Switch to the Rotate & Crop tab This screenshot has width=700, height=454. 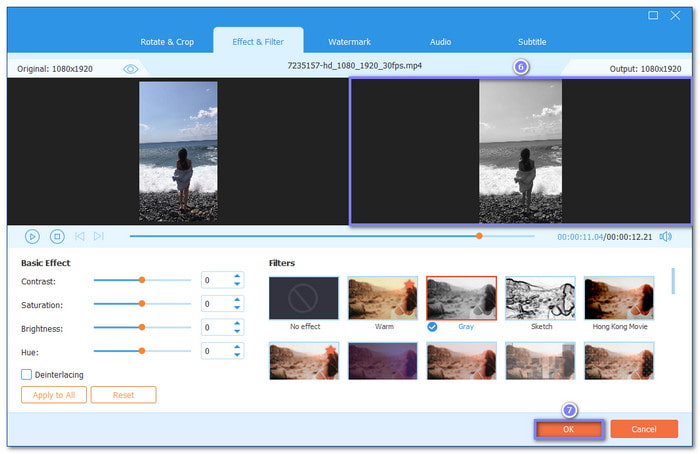tap(167, 42)
